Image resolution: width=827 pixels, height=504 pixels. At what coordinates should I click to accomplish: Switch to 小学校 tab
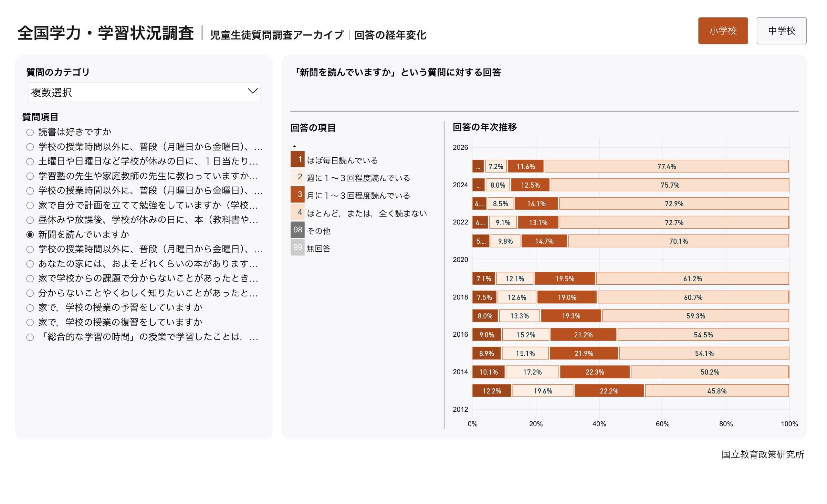(x=723, y=31)
